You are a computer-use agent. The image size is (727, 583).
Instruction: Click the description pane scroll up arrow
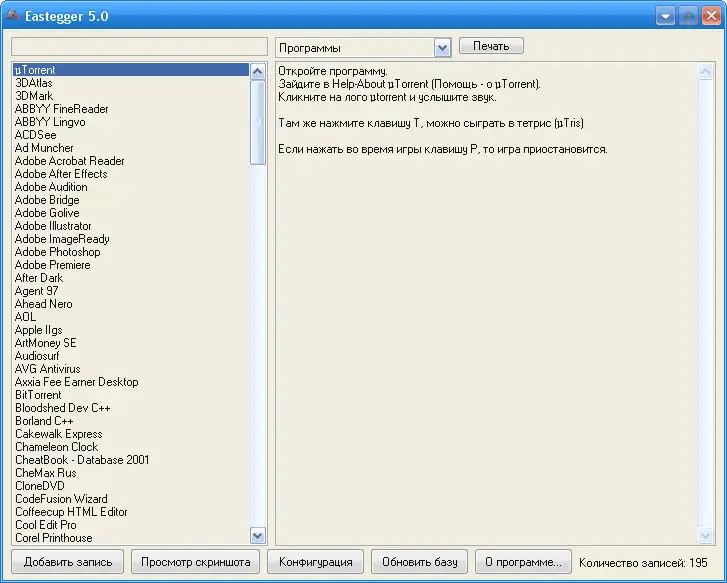pyautogui.click(x=705, y=71)
